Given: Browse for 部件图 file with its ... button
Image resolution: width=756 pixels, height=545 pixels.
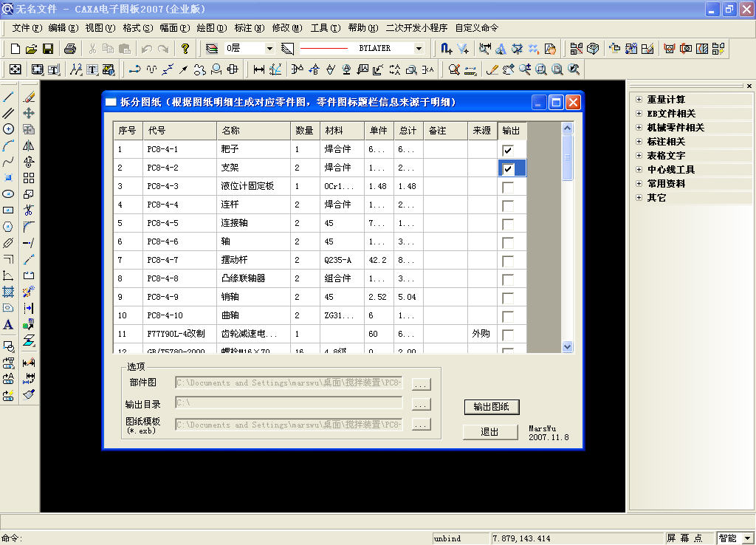Looking at the screenshot, I should coord(421,384).
